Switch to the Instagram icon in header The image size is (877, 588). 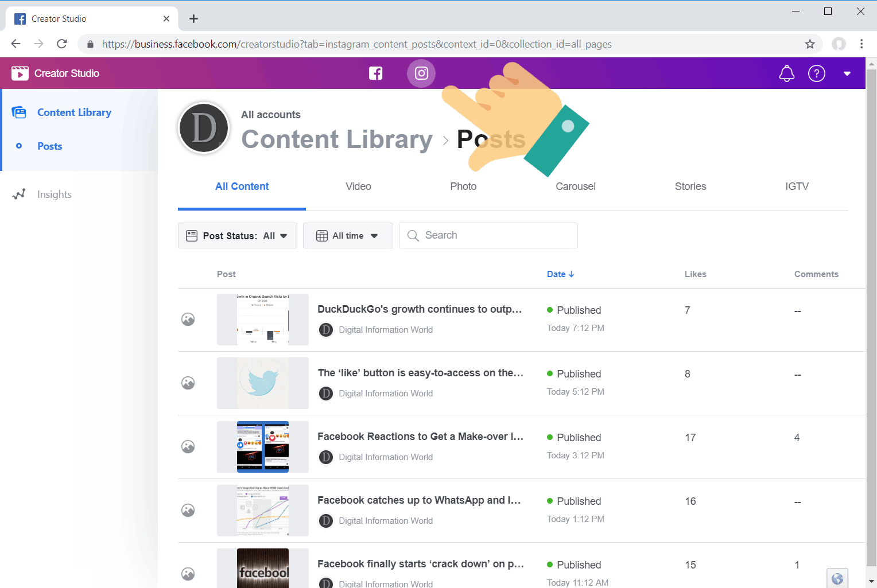point(421,73)
